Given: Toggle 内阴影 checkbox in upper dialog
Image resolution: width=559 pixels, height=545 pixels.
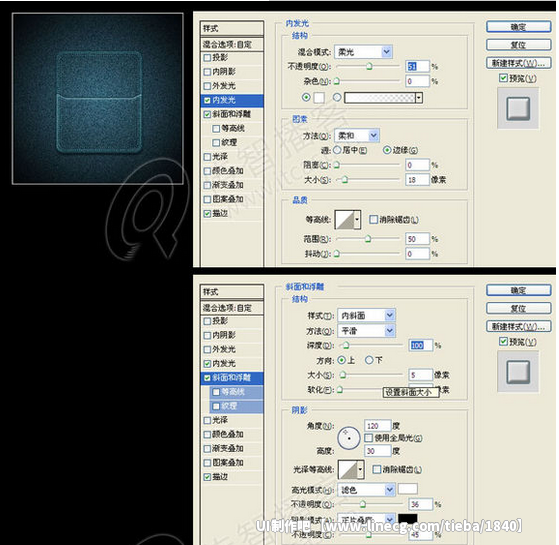Looking at the screenshot, I should 207,72.
